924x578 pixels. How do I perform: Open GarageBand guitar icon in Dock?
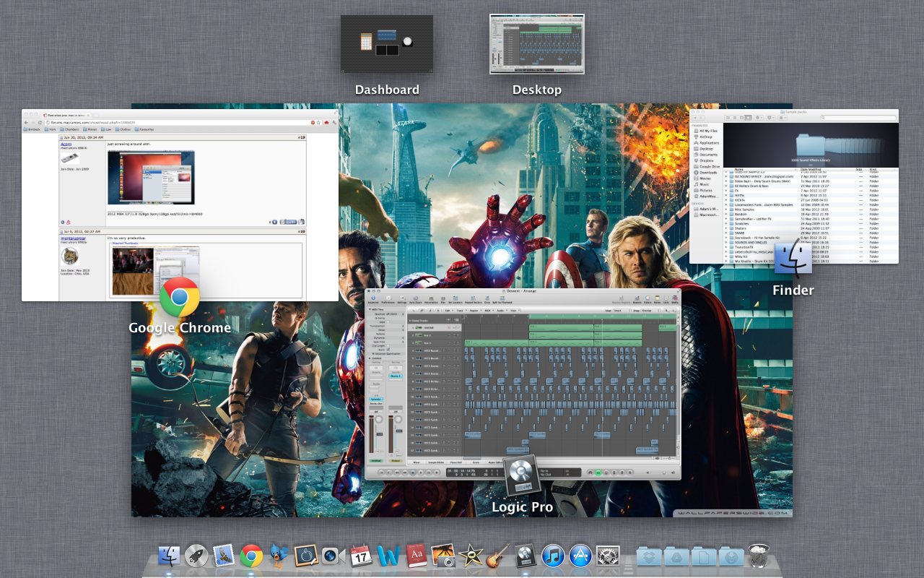[x=498, y=556]
